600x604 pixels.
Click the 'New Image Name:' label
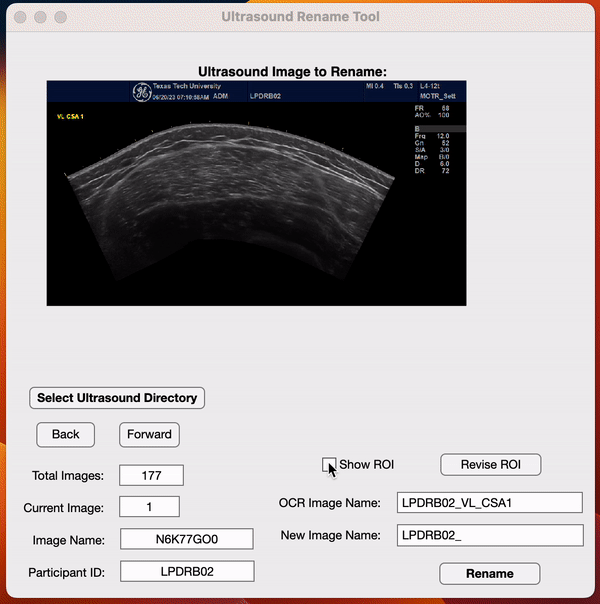coord(330,535)
